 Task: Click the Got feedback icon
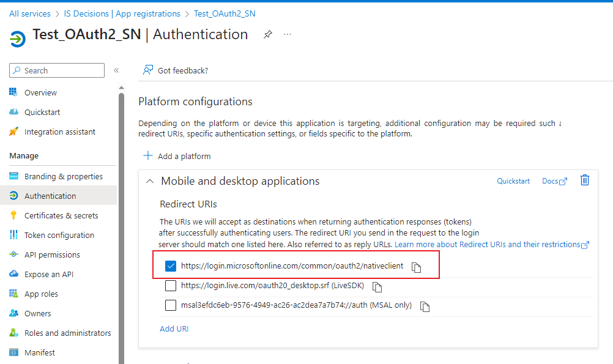147,70
